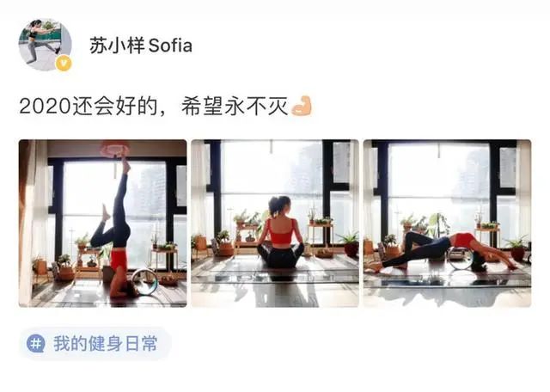Select the post text 2020还会好的
The height and width of the screenshot is (392, 550).
pyautogui.click(x=88, y=107)
